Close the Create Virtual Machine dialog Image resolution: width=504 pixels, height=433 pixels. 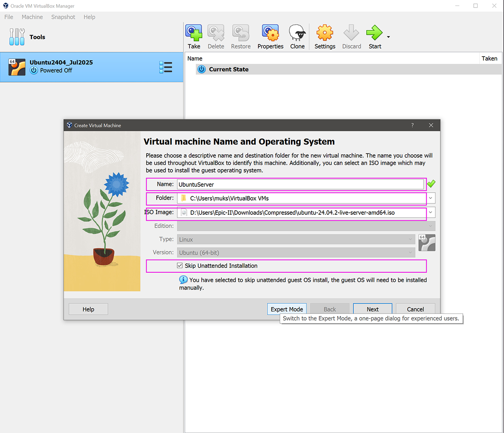pos(431,125)
